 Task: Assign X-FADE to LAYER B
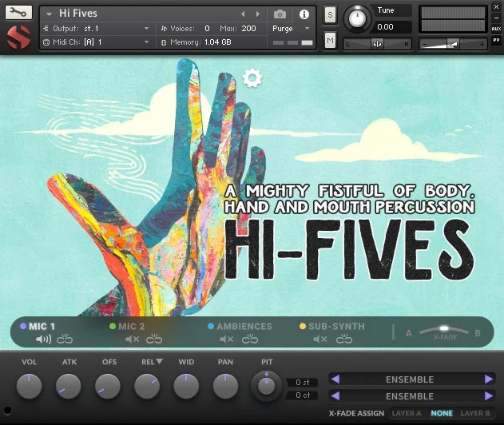coord(475,414)
